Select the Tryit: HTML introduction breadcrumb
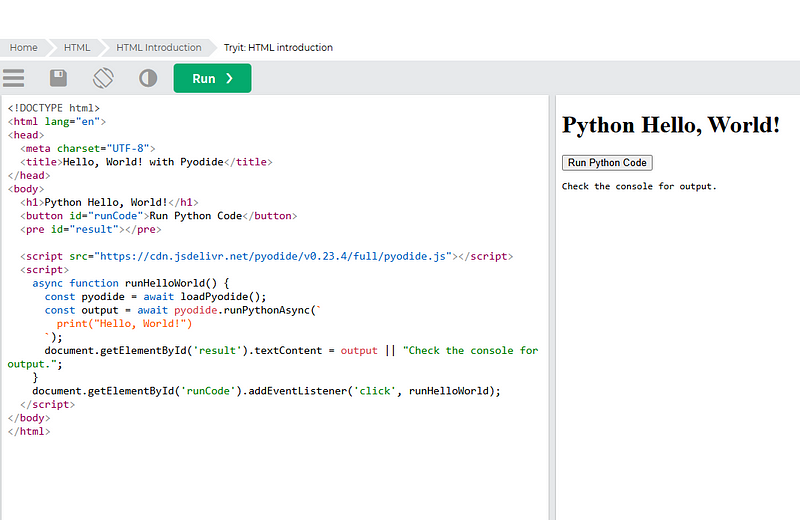The image size is (800, 520). click(x=278, y=47)
